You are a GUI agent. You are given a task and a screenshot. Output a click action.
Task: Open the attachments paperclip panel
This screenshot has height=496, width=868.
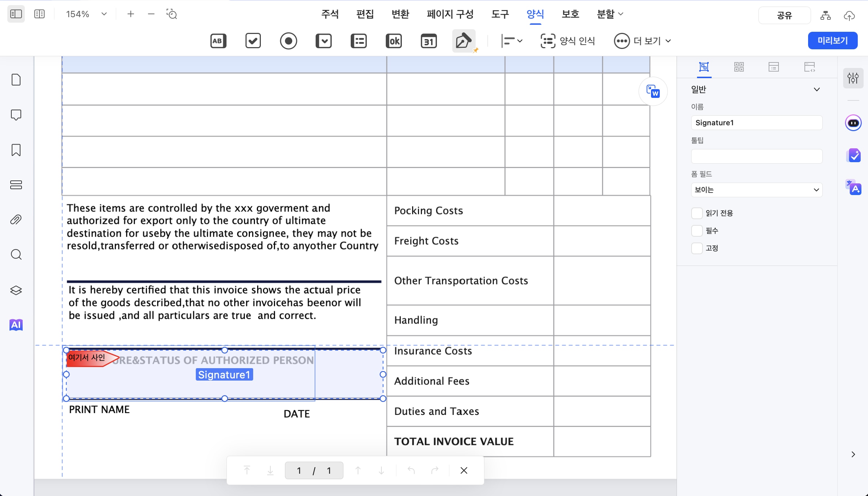coord(16,220)
